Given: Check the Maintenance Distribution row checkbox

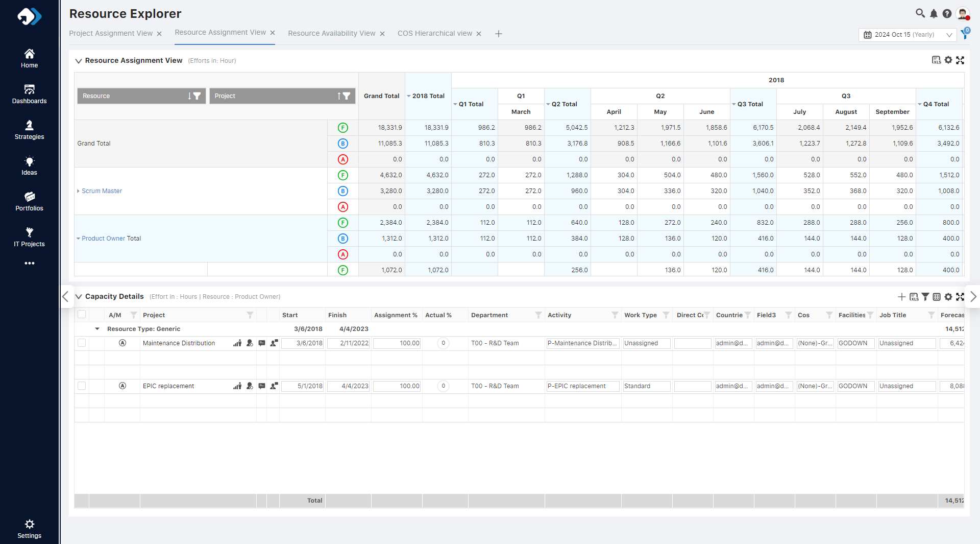Looking at the screenshot, I should (x=82, y=343).
